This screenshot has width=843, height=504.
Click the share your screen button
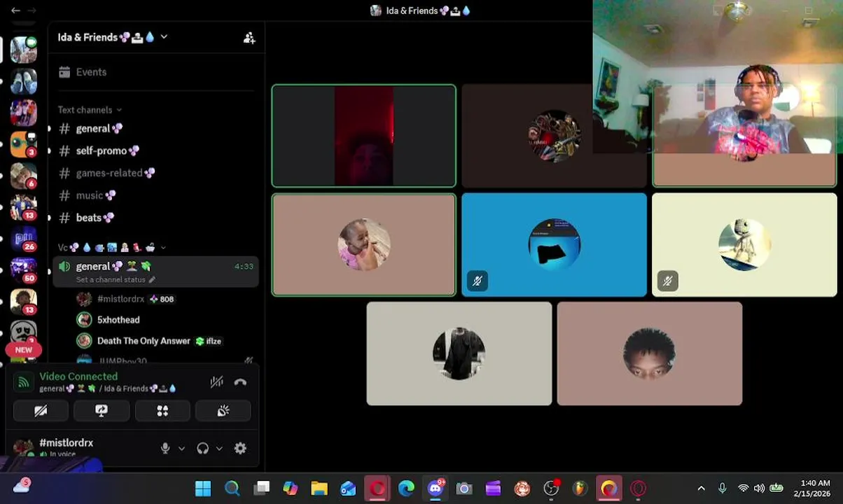coord(102,411)
